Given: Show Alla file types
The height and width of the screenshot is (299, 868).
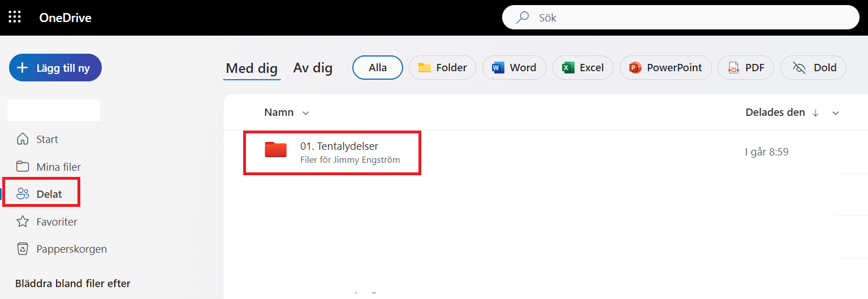Looking at the screenshot, I should 378,68.
